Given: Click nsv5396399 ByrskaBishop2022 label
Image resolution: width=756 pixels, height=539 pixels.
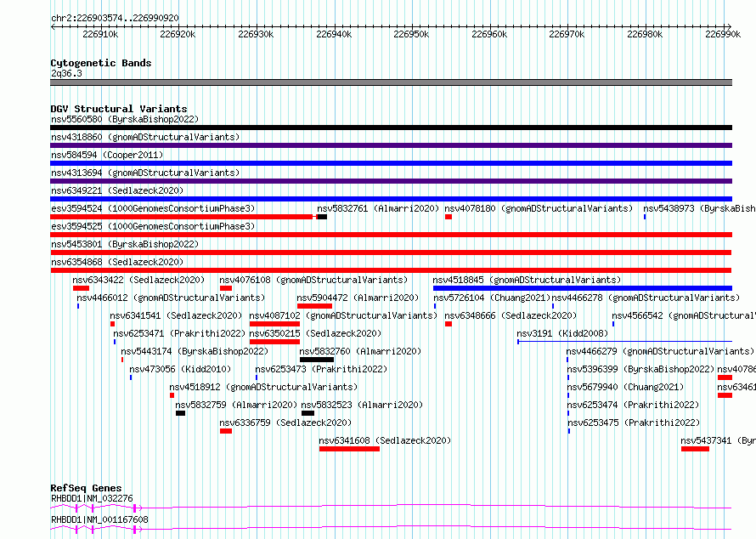Looking at the screenshot, I should pos(640,369).
